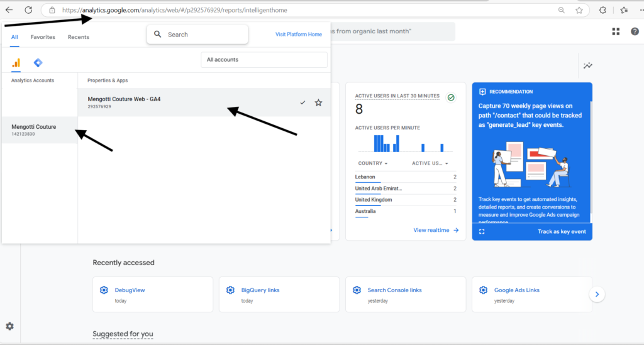Bookmark this page with the address bar star

[x=579, y=10]
